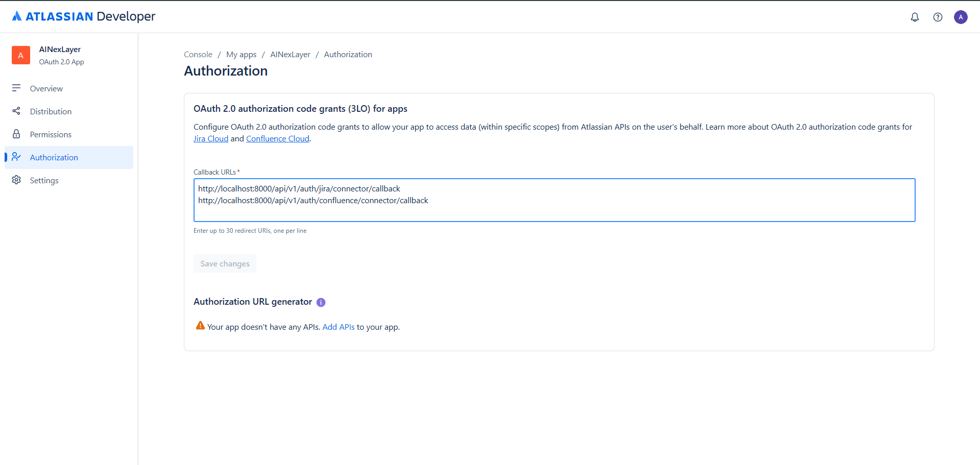Follow the Confluence Cloud link
Image resolution: width=980 pixels, height=465 pixels.
pyautogui.click(x=277, y=138)
